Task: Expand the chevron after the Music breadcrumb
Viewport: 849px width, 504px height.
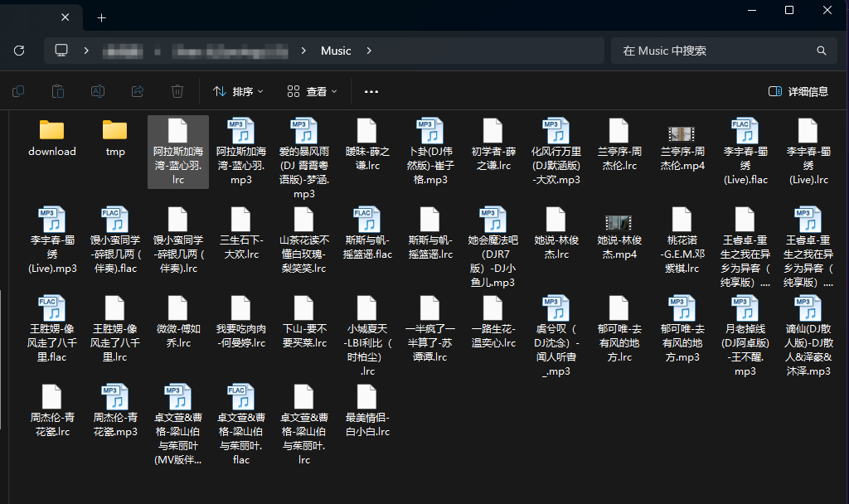Action: pos(369,51)
